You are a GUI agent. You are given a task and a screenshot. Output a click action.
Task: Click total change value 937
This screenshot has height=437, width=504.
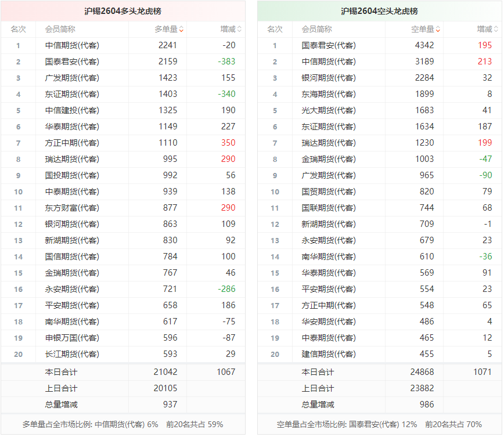(170, 405)
